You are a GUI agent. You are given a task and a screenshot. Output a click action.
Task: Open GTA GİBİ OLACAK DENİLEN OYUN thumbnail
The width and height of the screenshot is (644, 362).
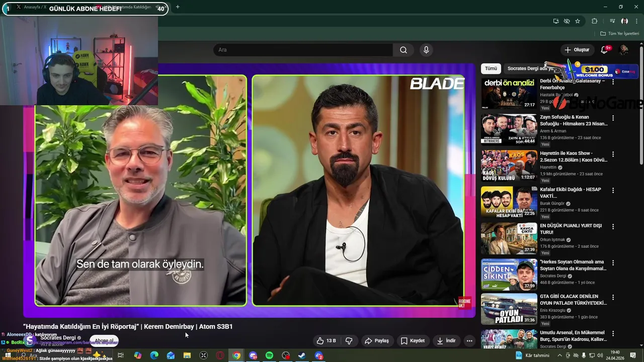[509, 309]
